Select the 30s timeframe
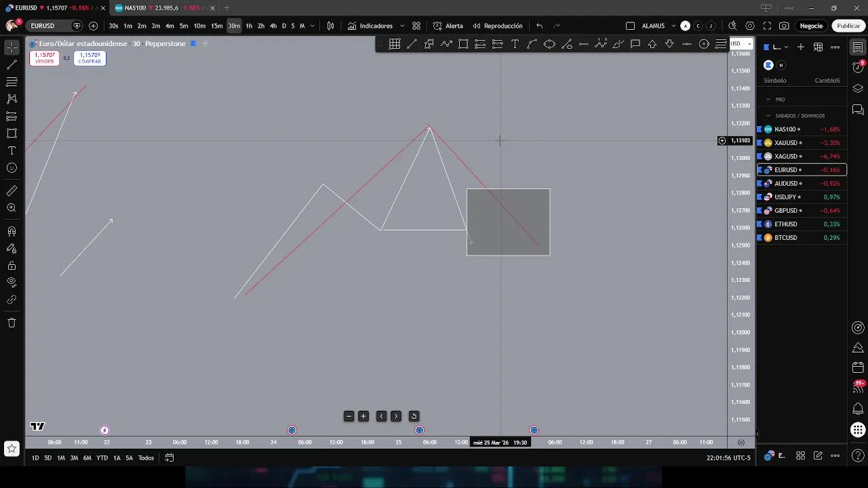 point(113,26)
